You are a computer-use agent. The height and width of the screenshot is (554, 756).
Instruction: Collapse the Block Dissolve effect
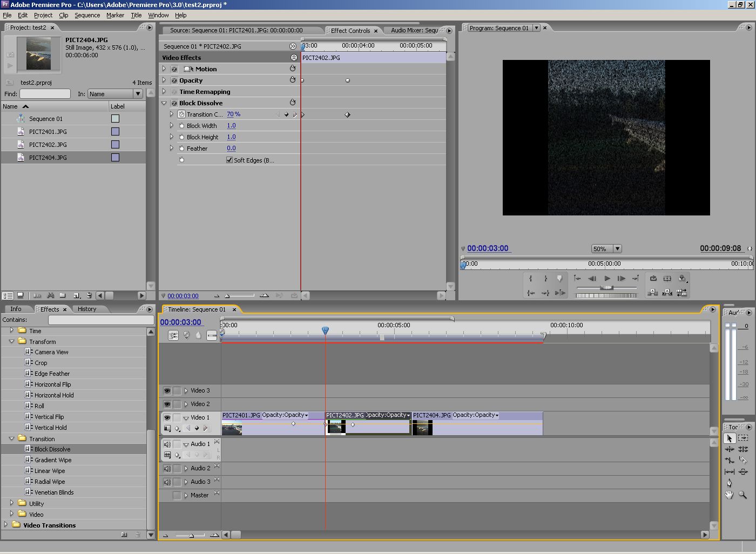click(164, 103)
